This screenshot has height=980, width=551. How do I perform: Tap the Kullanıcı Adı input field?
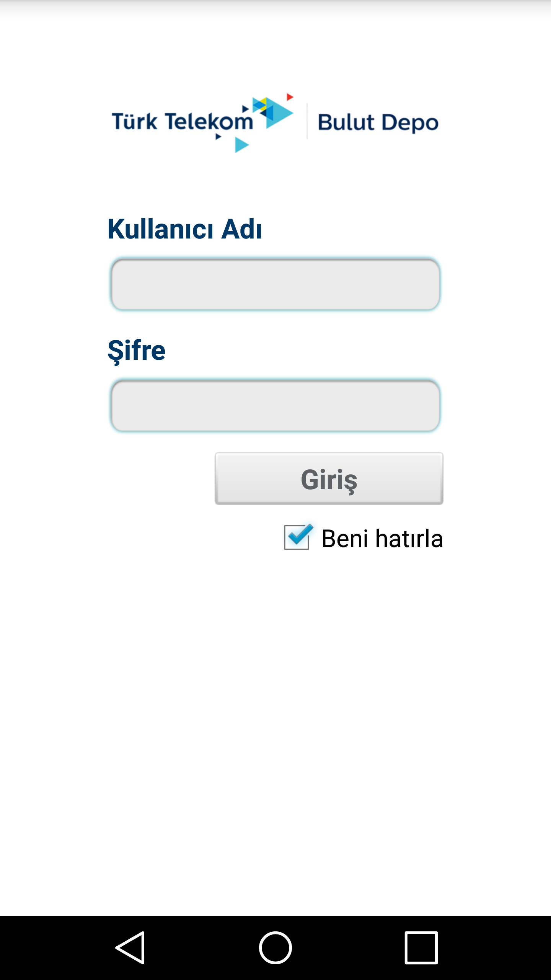(x=275, y=284)
